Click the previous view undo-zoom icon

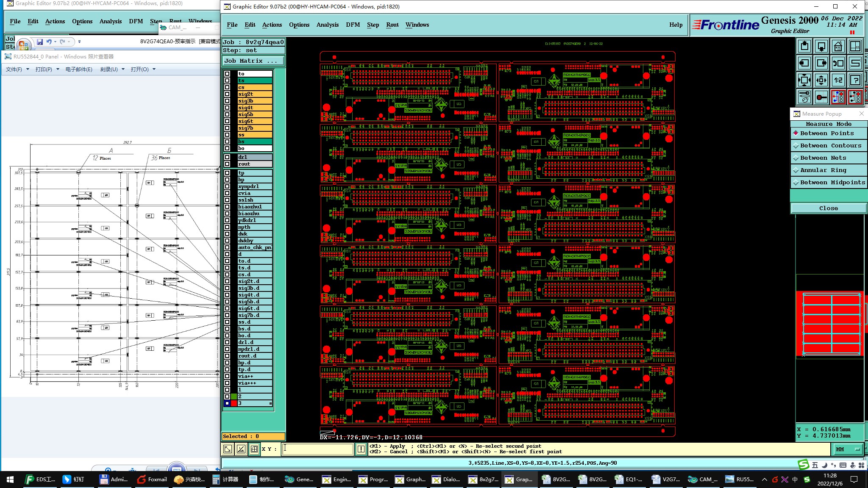click(838, 63)
